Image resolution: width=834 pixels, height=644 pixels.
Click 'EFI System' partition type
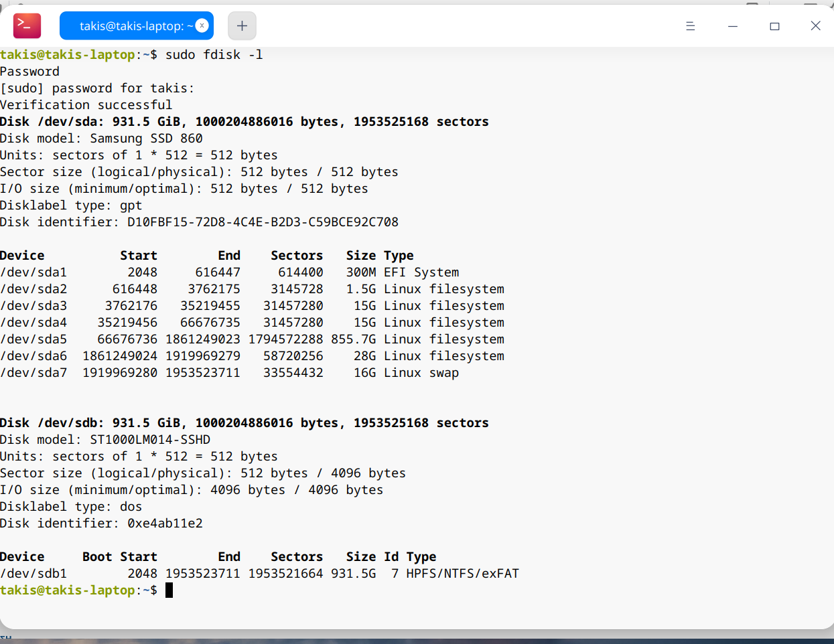click(x=421, y=272)
